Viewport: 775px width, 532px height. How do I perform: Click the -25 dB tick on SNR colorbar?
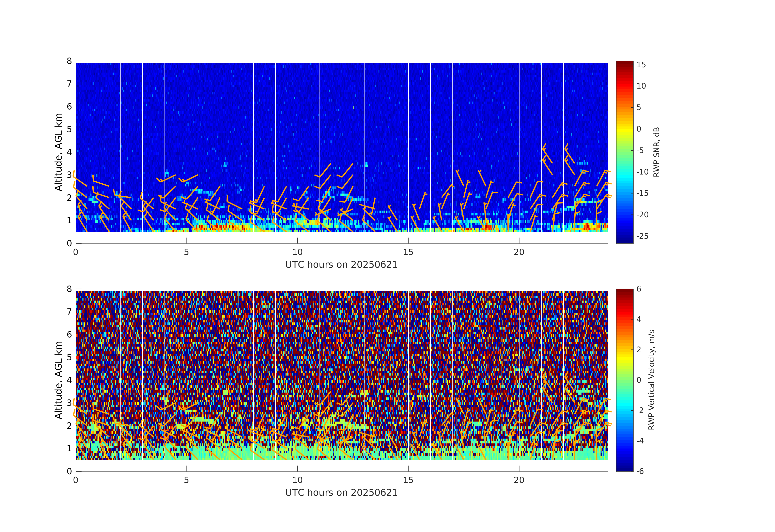point(642,236)
